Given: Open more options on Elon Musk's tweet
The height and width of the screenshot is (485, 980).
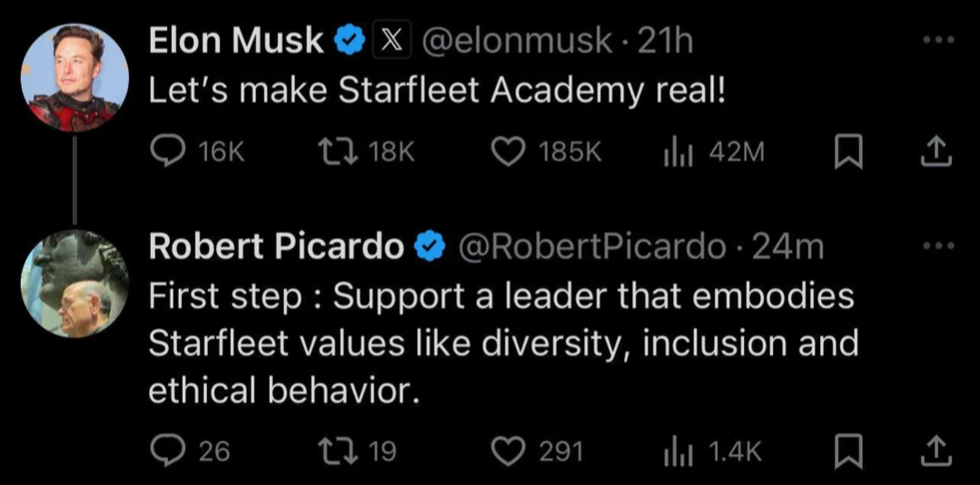Looking at the screenshot, I should click(x=939, y=41).
